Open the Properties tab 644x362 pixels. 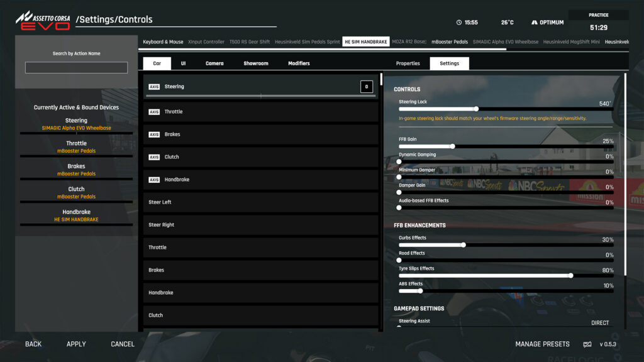[x=408, y=63]
